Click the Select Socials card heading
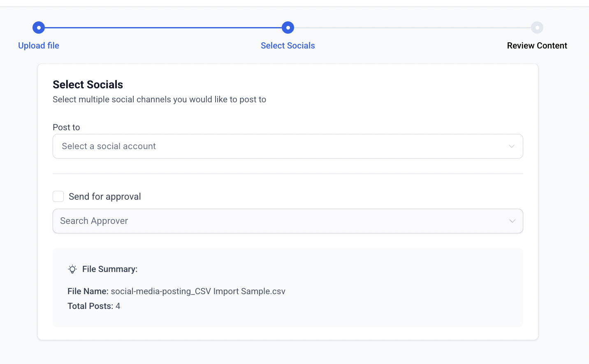Viewport: 589px width, 364px height. click(88, 85)
